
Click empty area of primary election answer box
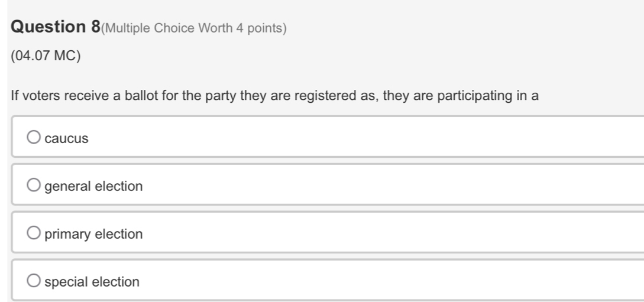coord(355,235)
